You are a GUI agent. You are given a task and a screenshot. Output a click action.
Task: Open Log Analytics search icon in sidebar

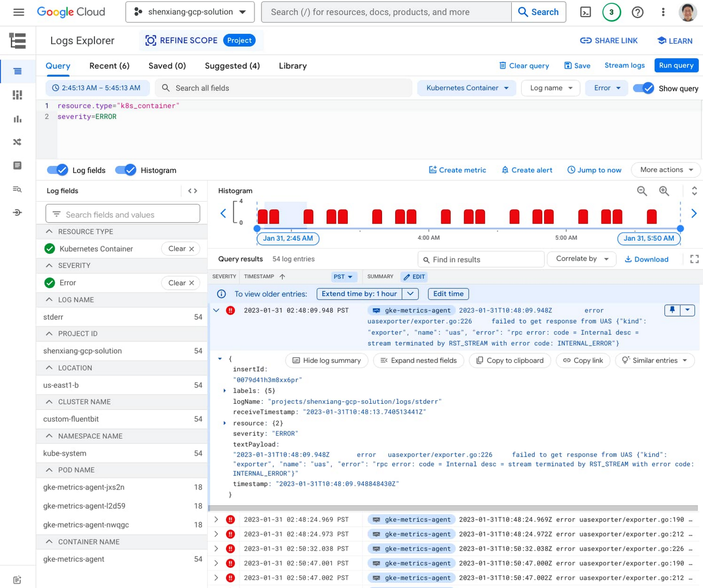[18, 189]
